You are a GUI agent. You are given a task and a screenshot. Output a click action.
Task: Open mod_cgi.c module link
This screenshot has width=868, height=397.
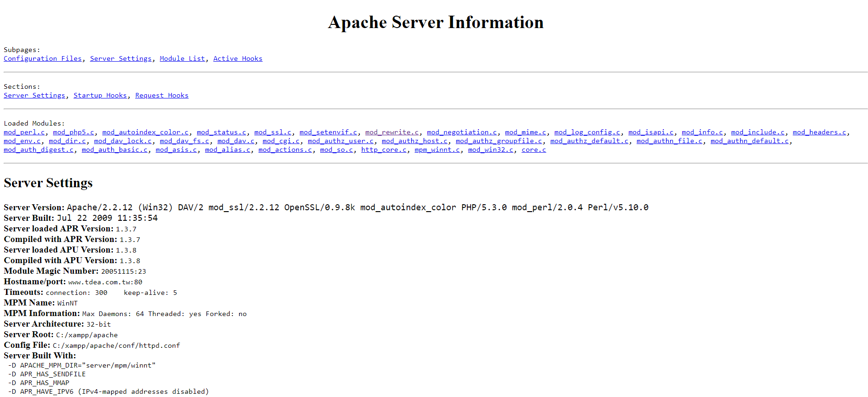tap(281, 141)
